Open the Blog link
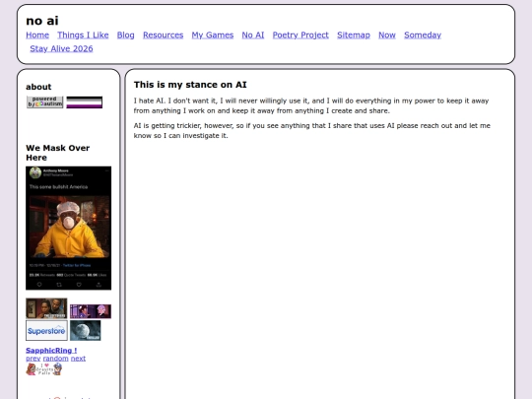The image size is (532, 399). (x=125, y=34)
